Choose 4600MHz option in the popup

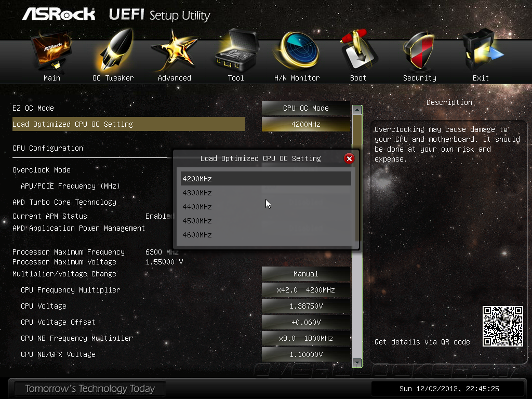265,235
